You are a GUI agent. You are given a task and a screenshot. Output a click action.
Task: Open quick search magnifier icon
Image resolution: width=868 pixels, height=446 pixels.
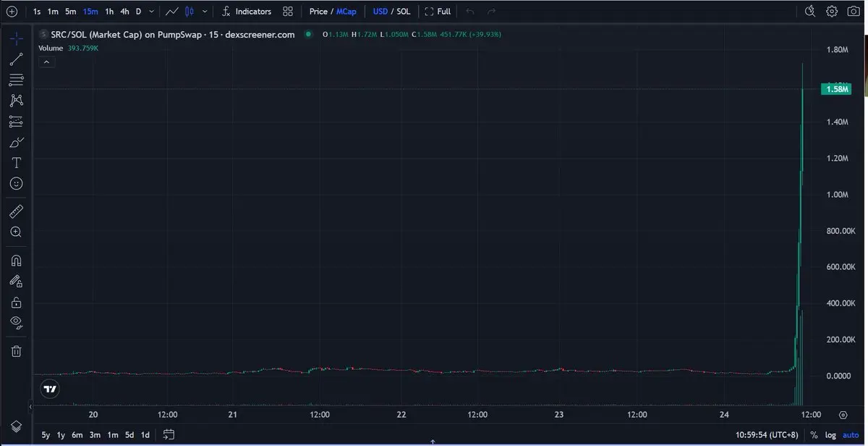click(811, 12)
